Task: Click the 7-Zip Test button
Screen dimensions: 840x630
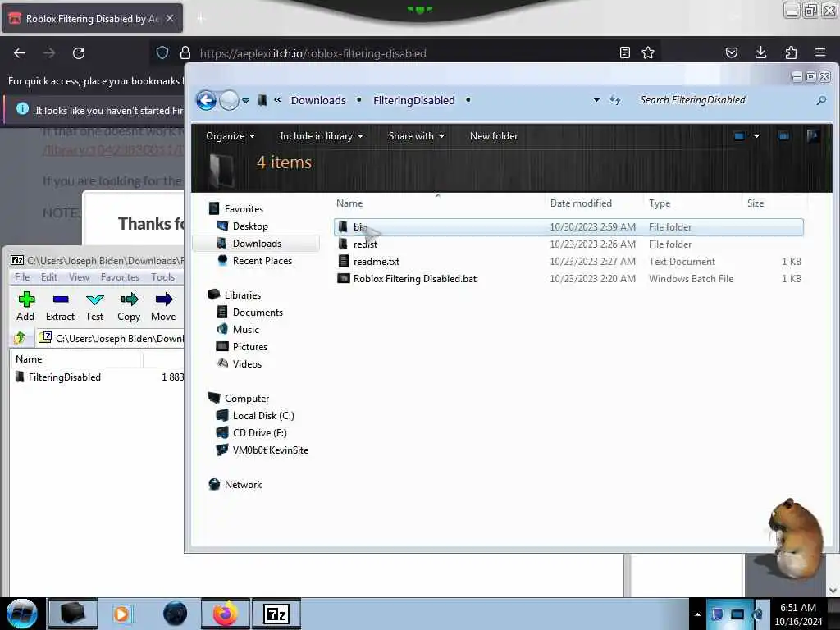Action: [x=95, y=307]
